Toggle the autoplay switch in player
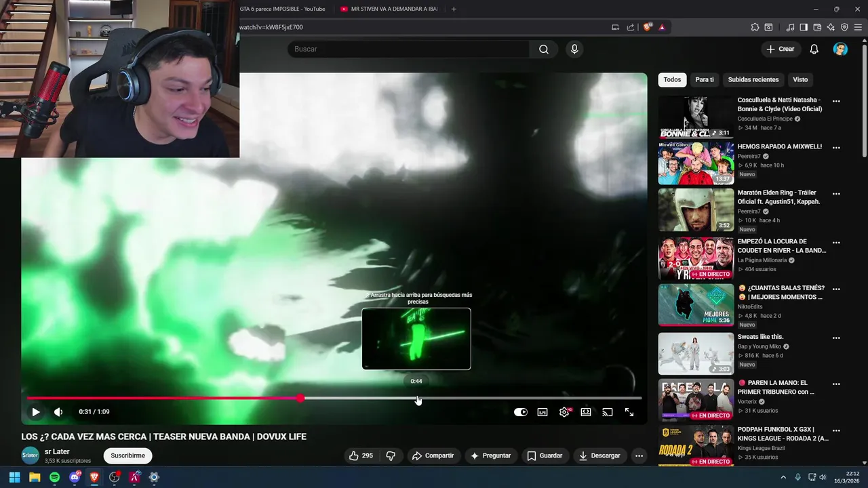Viewport: 868px width, 488px height. (x=521, y=412)
